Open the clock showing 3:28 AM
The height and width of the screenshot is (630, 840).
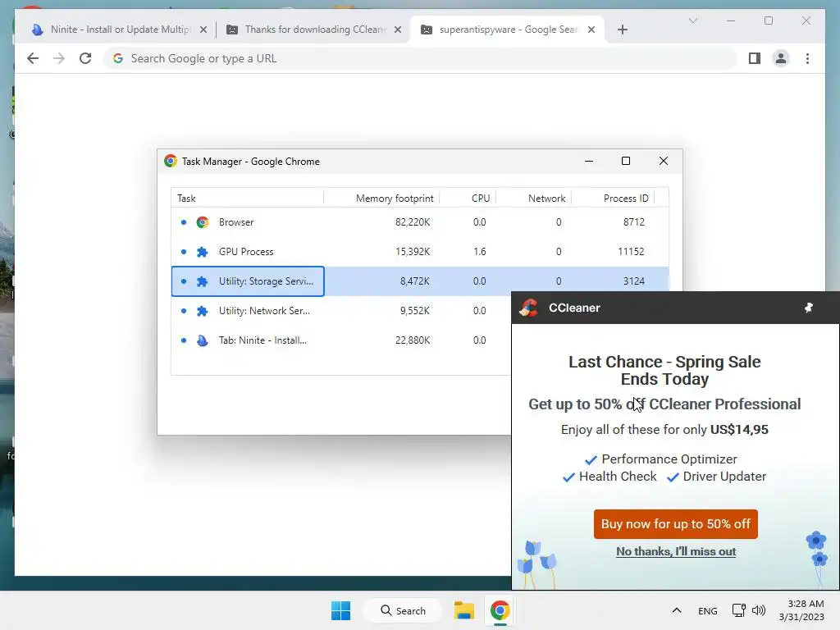pyautogui.click(x=801, y=610)
